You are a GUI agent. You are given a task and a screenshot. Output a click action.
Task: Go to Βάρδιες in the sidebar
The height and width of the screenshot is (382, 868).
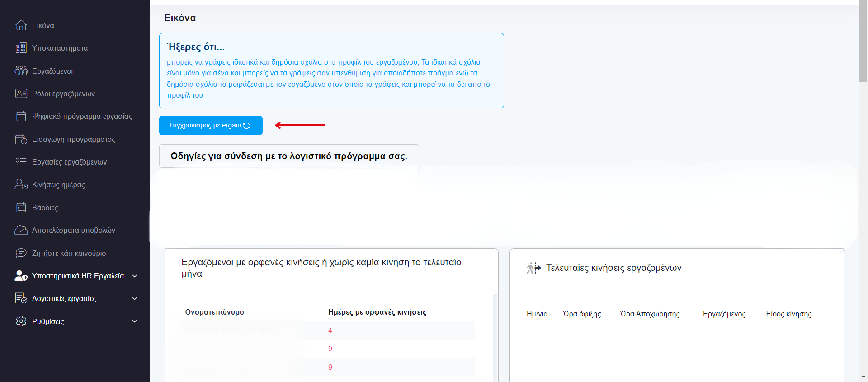45,208
